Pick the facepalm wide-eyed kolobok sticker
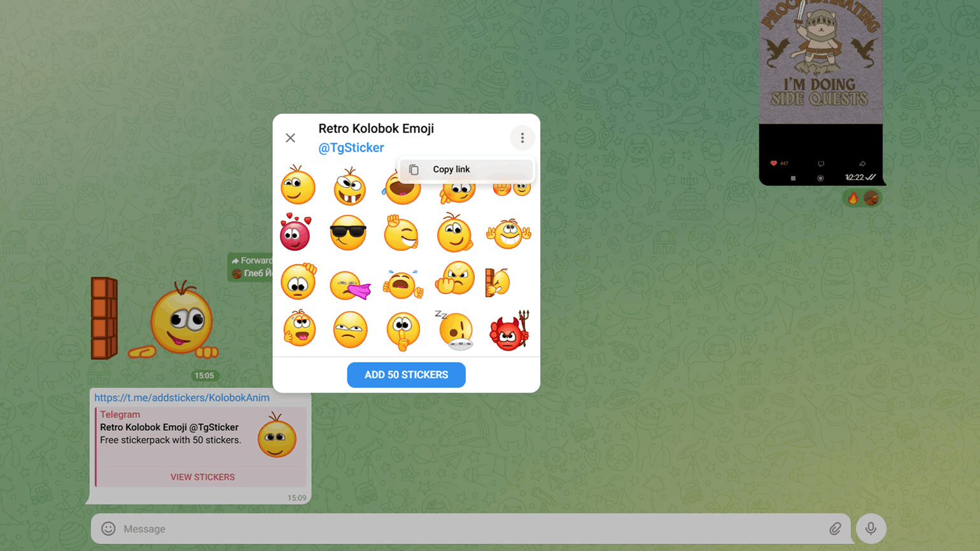The width and height of the screenshot is (980, 551). pos(298,281)
